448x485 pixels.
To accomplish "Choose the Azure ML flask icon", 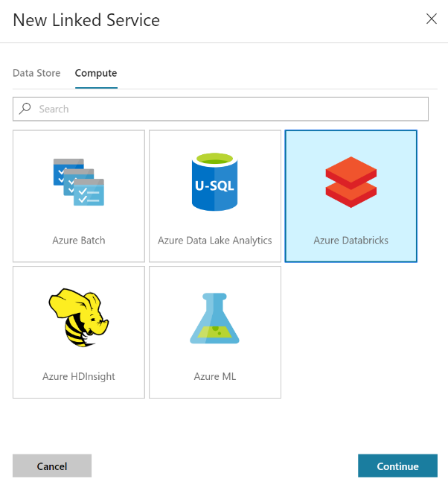I will coord(215,318).
